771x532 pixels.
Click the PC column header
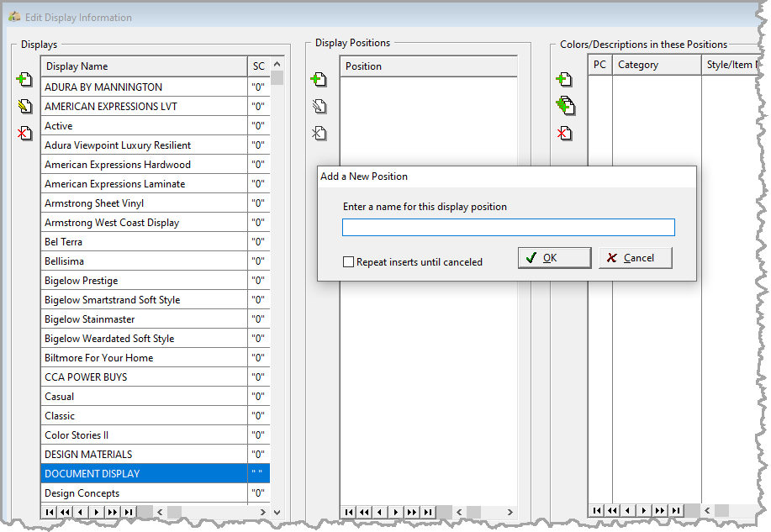(599, 65)
